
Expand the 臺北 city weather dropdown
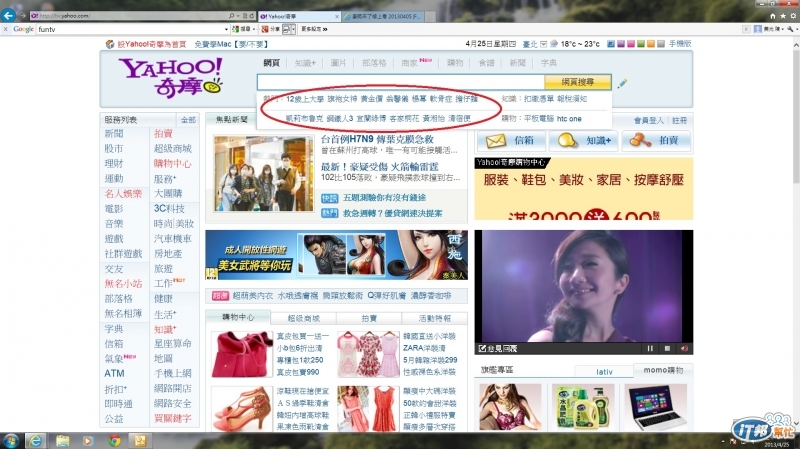click(543, 44)
